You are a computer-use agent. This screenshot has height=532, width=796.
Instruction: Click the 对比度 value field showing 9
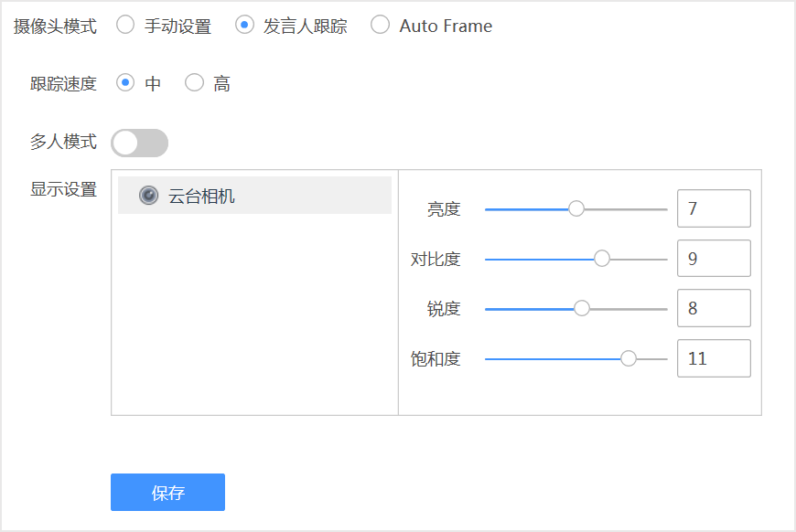714,259
